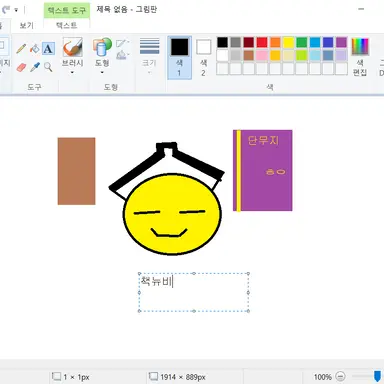Pick the light turquoise color swatch

click(x=315, y=55)
